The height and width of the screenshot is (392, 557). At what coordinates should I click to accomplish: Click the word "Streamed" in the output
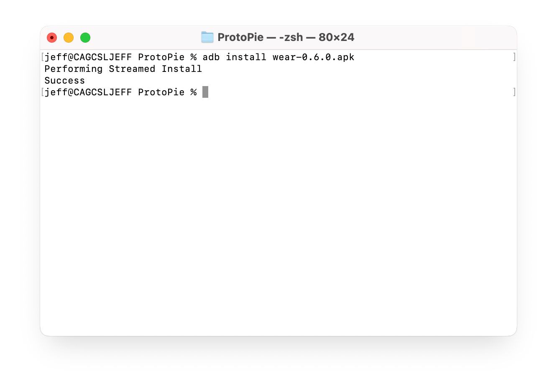point(132,69)
